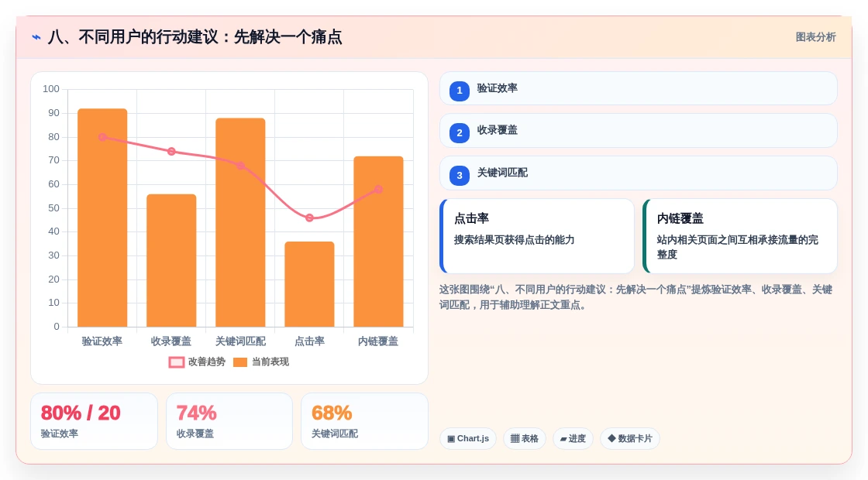Toggle the 当前表现 legend swatch
868x480 pixels.
[240, 362]
